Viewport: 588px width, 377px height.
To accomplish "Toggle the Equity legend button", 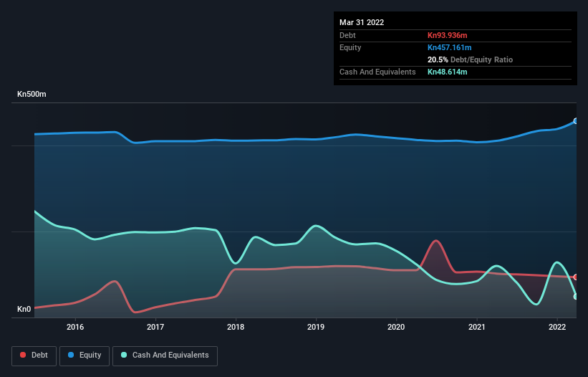I will click(85, 355).
